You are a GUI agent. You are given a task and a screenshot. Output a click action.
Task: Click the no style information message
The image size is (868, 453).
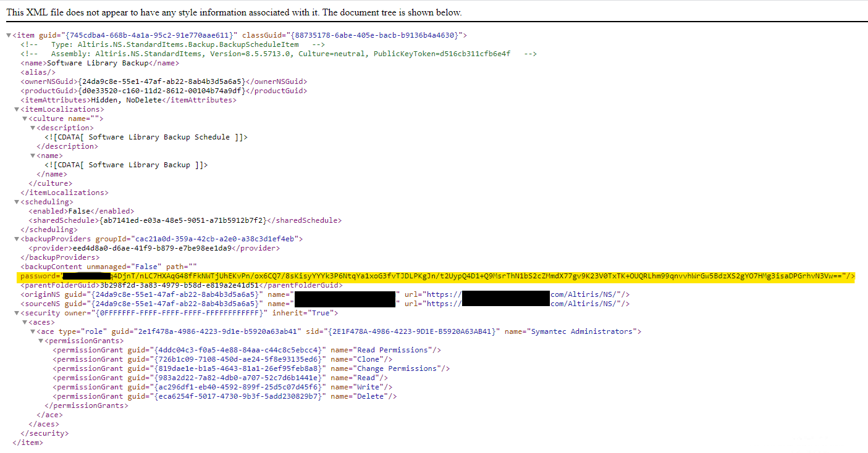tap(234, 12)
